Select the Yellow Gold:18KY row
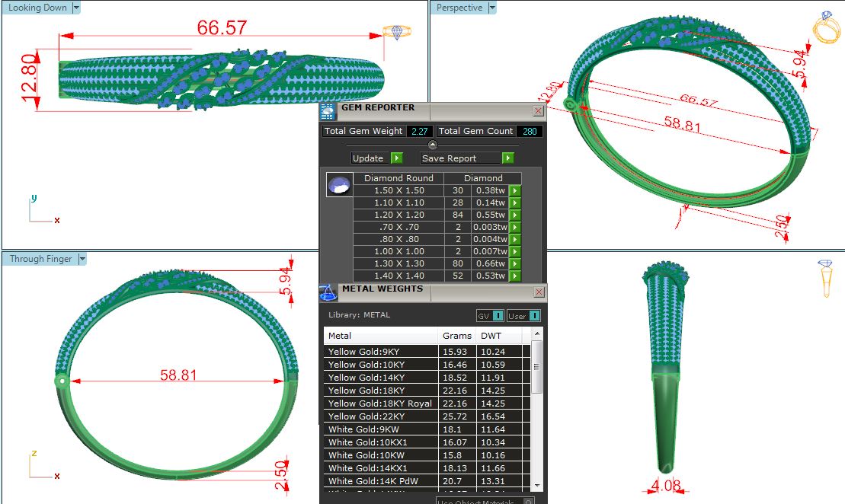 [381, 391]
